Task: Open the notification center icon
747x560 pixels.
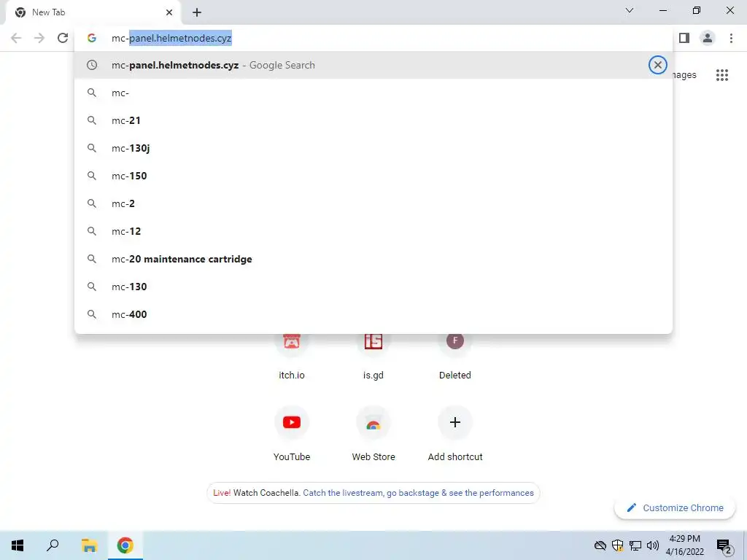Action: click(724, 546)
